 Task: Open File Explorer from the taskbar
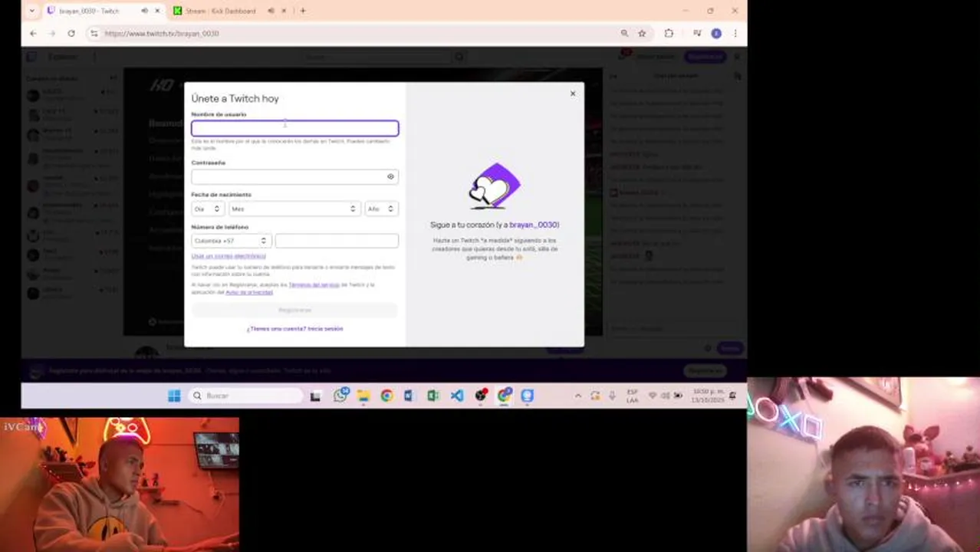(363, 396)
